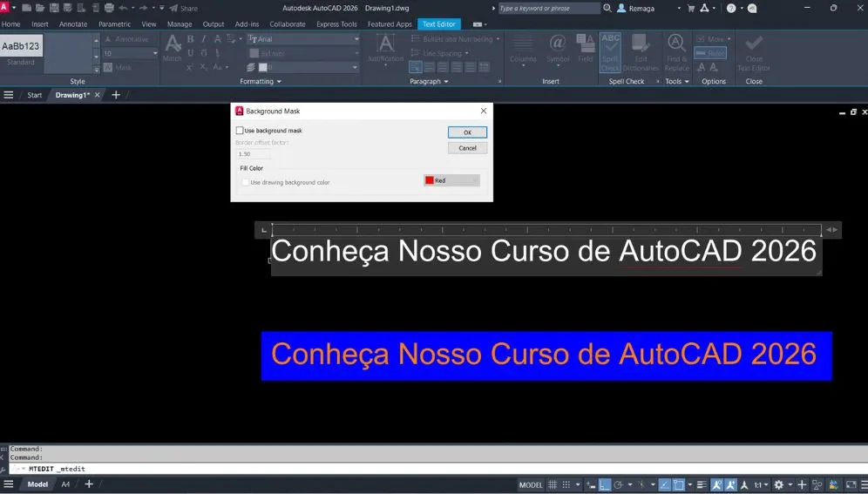Image resolution: width=868 pixels, height=494 pixels.
Task: Toggle the Ruler option
Action: [x=710, y=53]
